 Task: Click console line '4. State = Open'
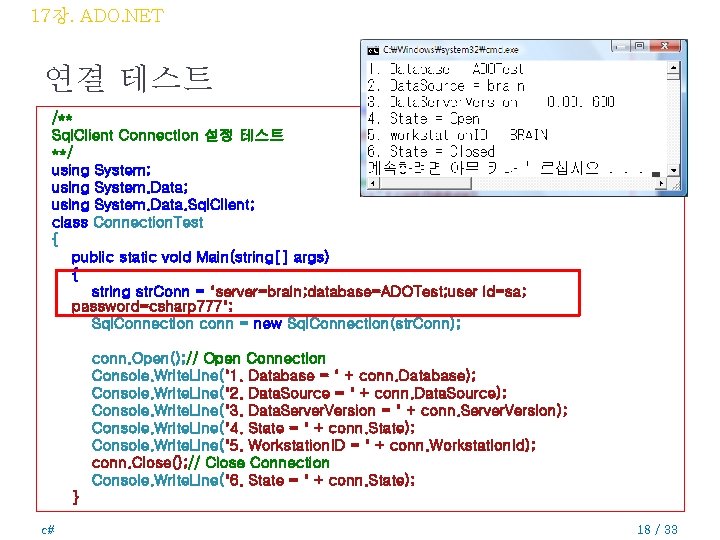[423, 119]
